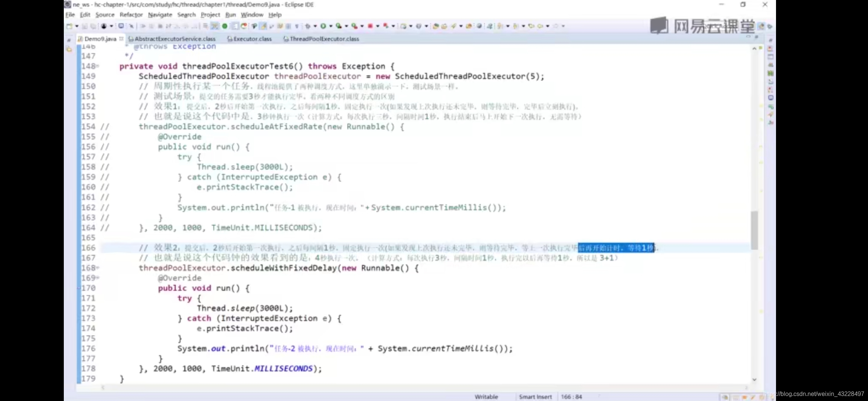Click the Open Task folder icon
Screen dimensions: 868x401
pyautogui.click(x=444, y=26)
